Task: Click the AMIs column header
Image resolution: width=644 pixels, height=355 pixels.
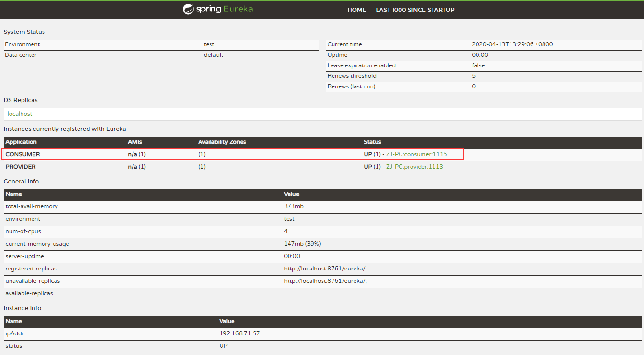Action: [135, 142]
